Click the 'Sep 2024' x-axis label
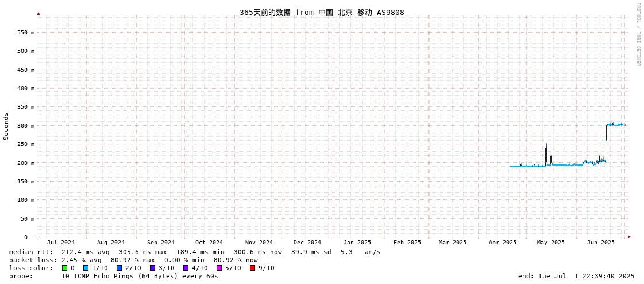 tap(161, 243)
